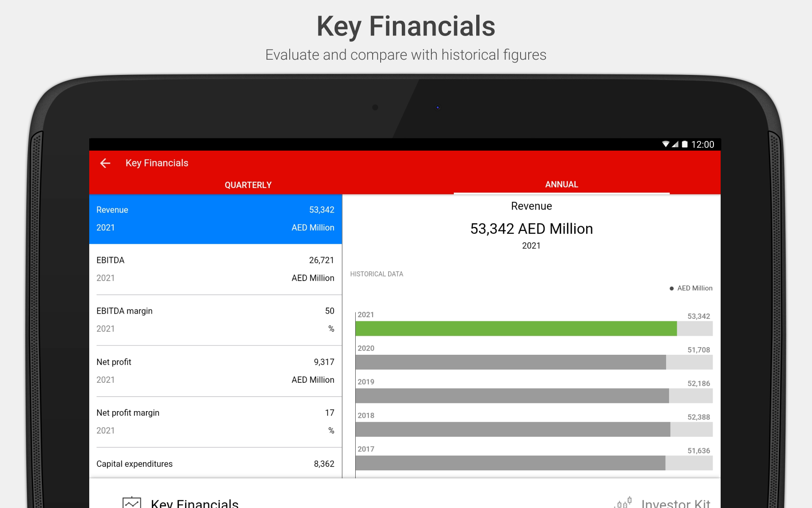Screen dimensions: 812x508
Task: Switch to the ANNUAL tab
Action: (561, 185)
